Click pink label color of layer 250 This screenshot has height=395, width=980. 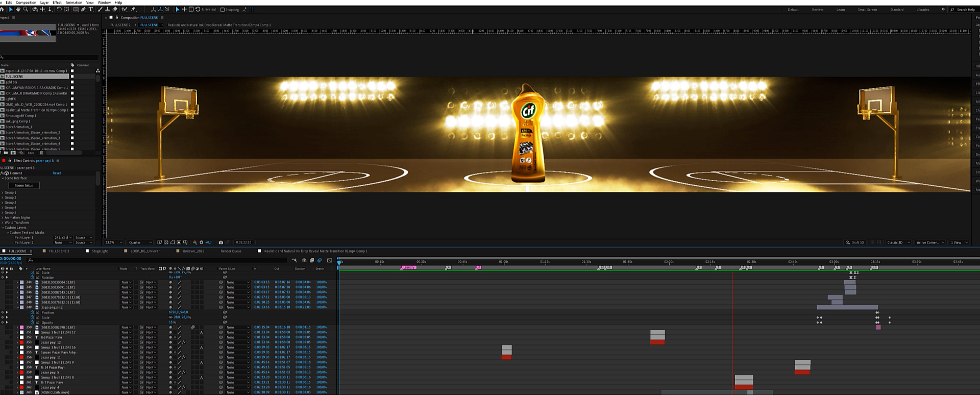[x=21, y=327]
